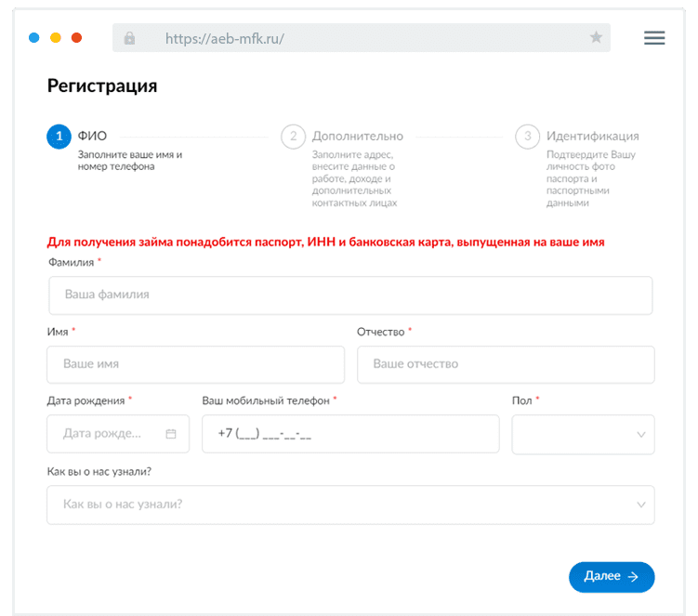This screenshot has width=698, height=616.
Task: Open the hamburger menu icon
Action: tap(654, 38)
